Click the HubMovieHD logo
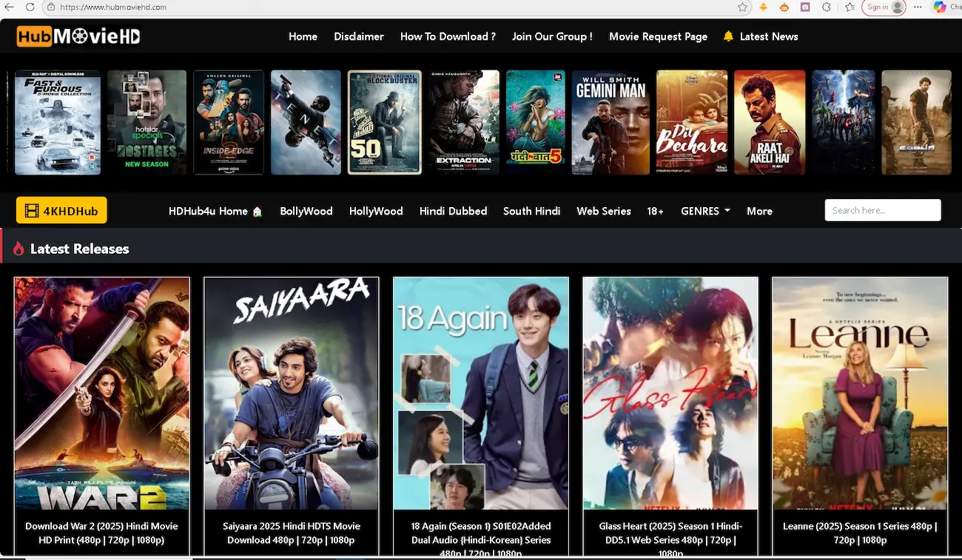The height and width of the screenshot is (560, 962). pos(78,35)
